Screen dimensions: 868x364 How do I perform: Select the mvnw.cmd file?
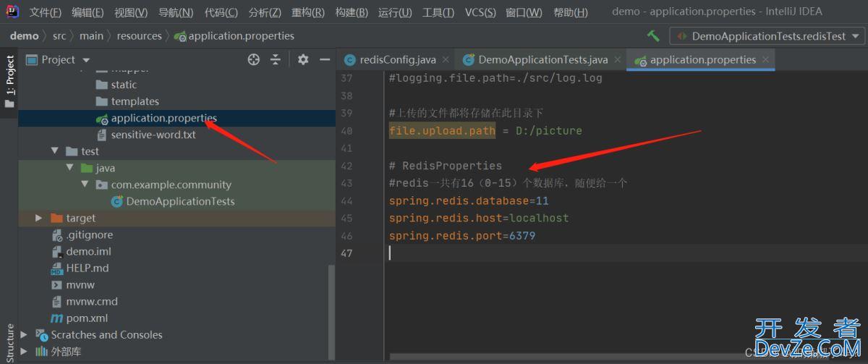[x=92, y=301]
